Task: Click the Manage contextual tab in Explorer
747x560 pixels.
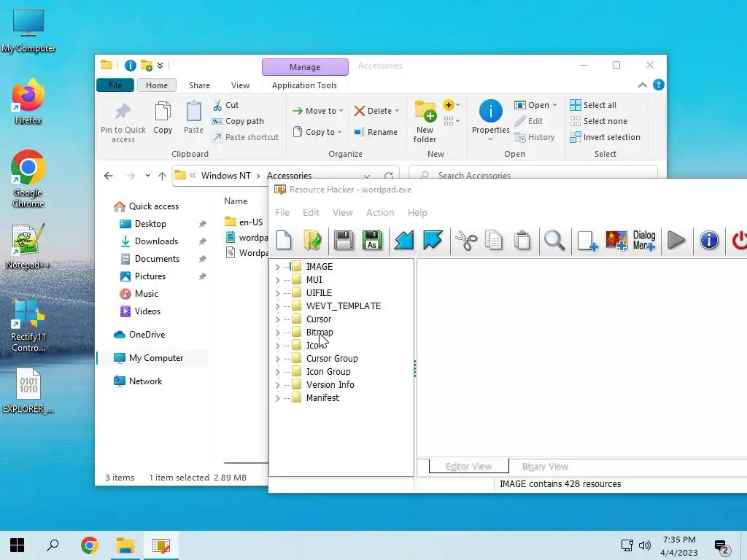Action: tap(305, 67)
